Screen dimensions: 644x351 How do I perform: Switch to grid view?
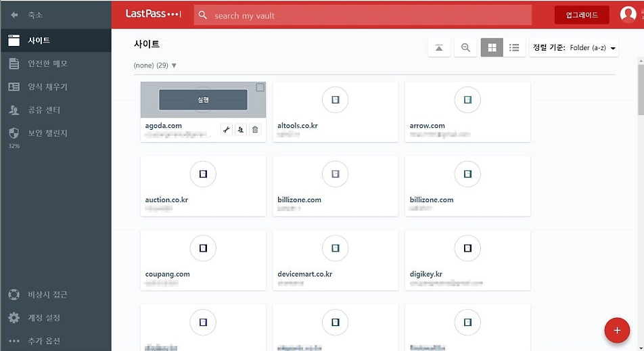point(492,47)
